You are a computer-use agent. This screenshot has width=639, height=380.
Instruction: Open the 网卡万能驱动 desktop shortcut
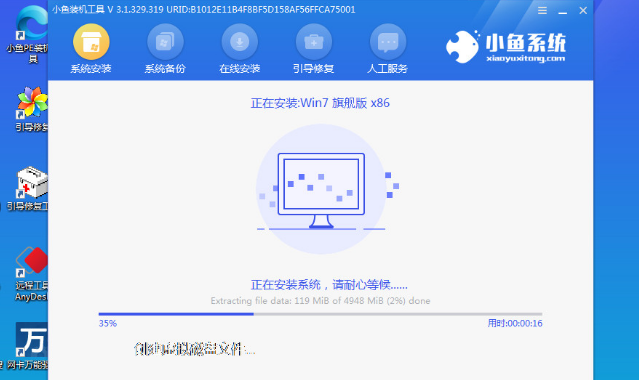(x=29, y=346)
